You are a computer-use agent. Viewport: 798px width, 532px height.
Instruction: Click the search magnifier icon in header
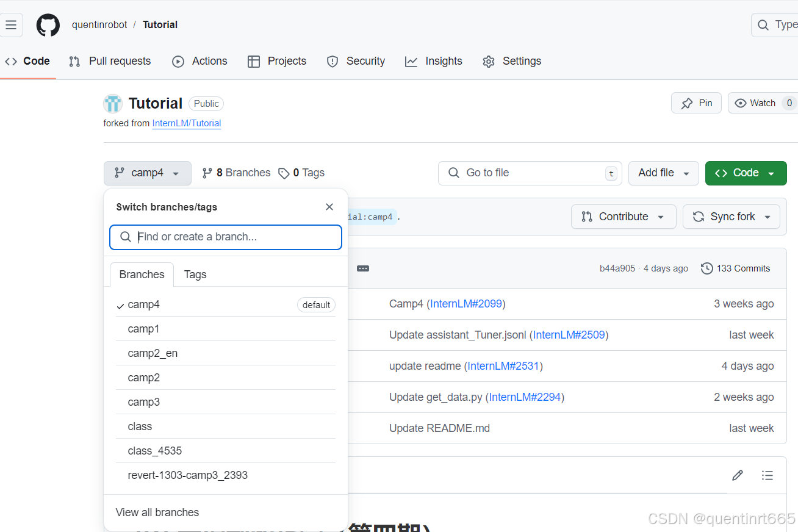tap(763, 25)
